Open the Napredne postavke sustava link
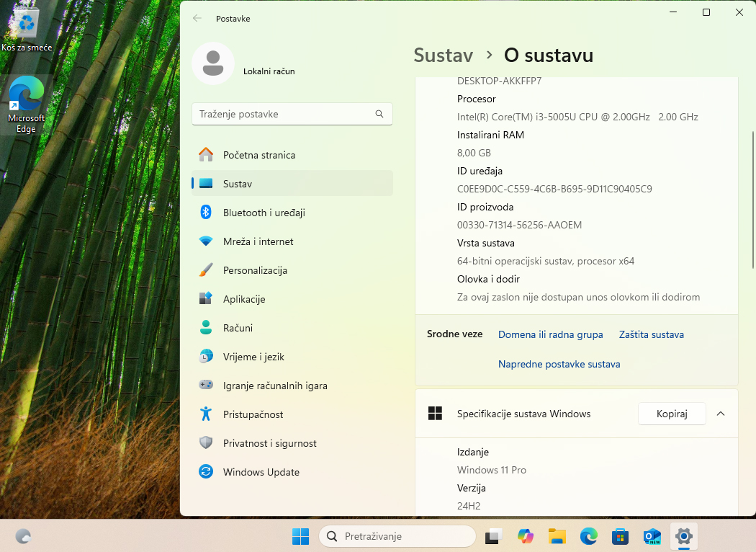The image size is (756, 552). [x=559, y=364]
